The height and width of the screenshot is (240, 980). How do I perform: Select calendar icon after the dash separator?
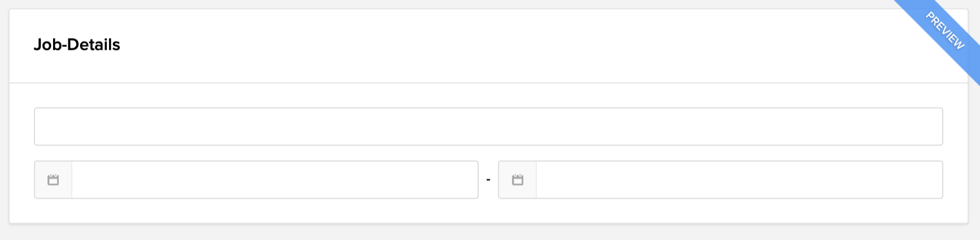[x=517, y=180]
